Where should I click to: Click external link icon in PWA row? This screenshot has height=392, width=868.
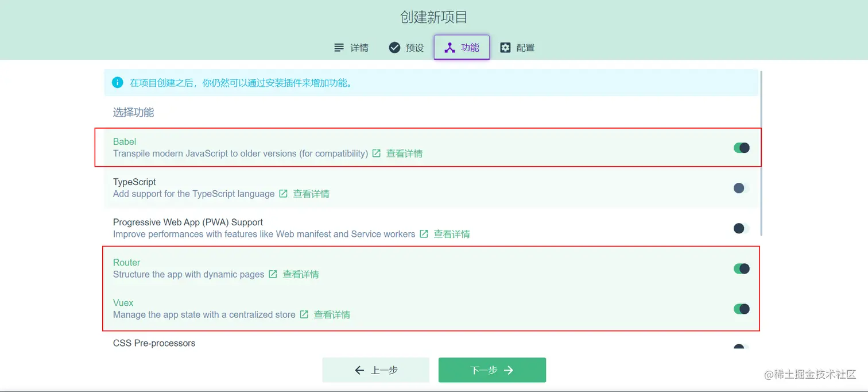click(x=424, y=234)
